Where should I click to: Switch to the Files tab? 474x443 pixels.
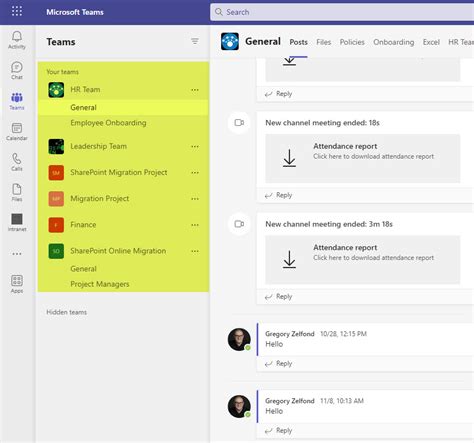pyautogui.click(x=323, y=42)
